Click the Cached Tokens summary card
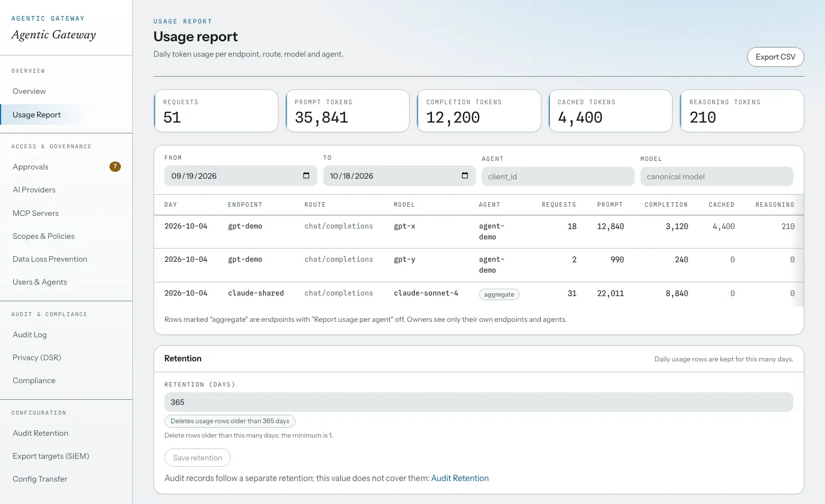Viewport: 825px width, 504px height. click(x=611, y=111)
